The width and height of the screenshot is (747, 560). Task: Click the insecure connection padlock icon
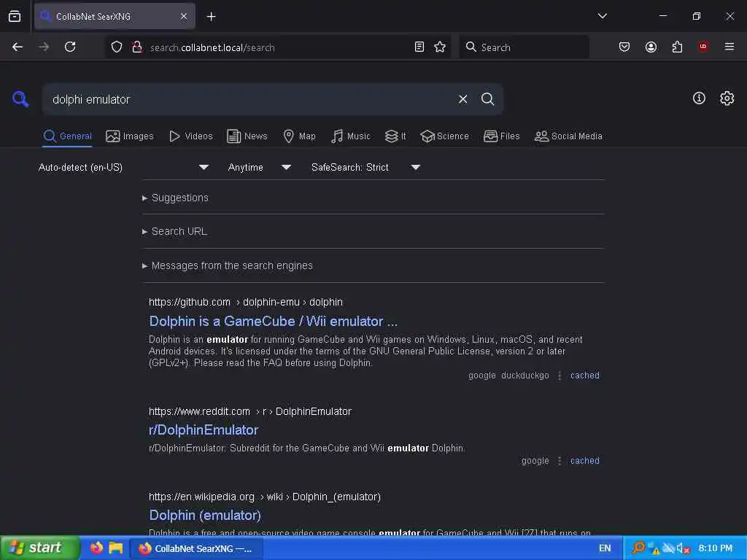137,47
